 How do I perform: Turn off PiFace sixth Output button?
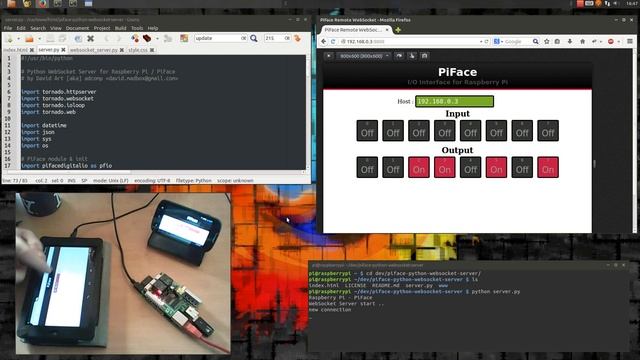496,167
